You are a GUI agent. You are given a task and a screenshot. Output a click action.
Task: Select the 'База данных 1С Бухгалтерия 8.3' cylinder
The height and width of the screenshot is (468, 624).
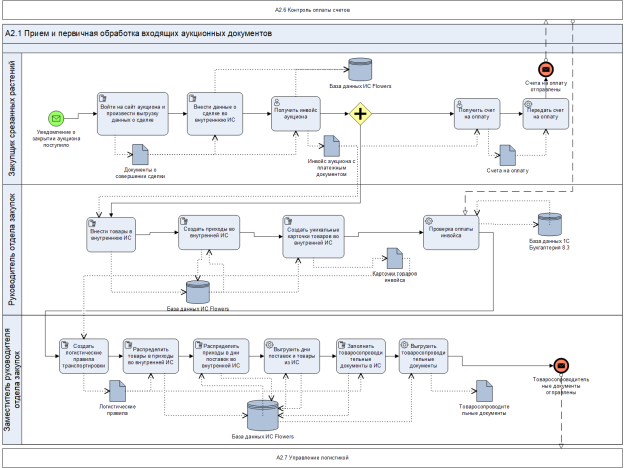coord(550,224)
